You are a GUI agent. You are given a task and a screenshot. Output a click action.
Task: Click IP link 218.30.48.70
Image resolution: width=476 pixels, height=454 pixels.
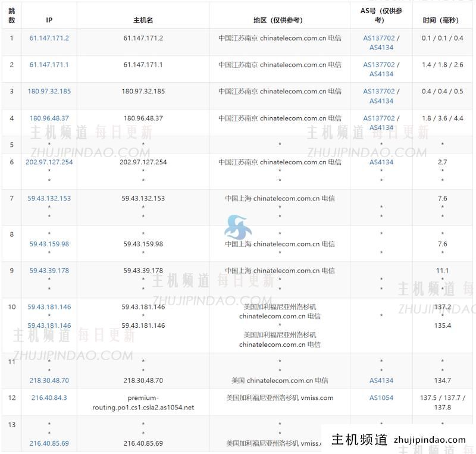point(49,380)
